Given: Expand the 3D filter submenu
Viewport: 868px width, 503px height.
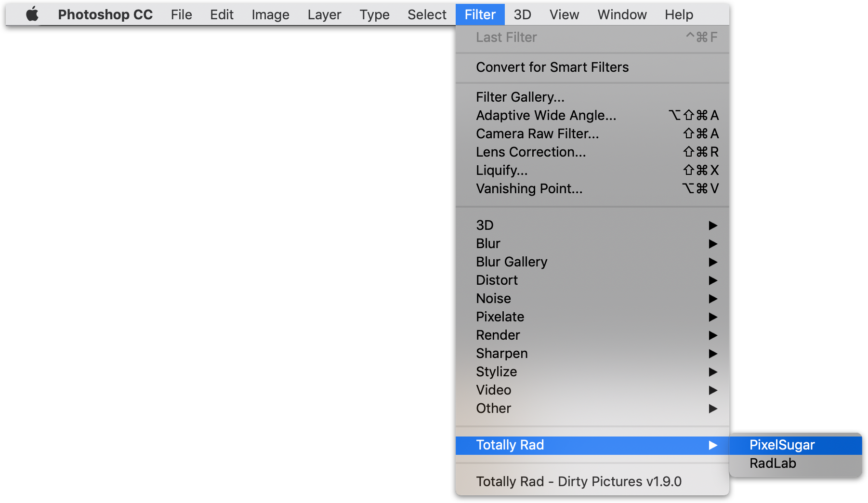Looking at the screenshot, I should (x=592, y=225).
